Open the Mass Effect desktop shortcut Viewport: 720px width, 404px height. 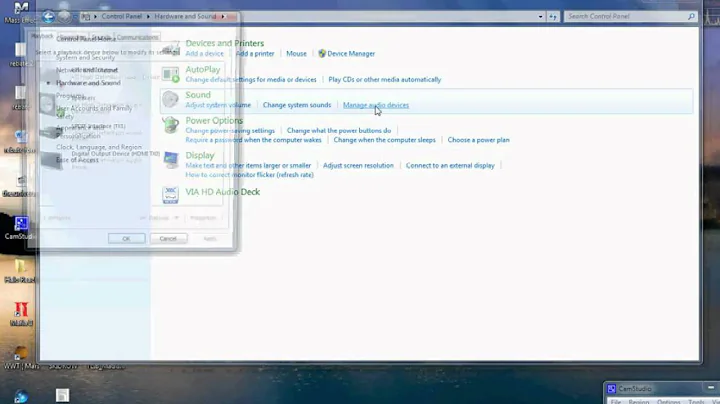(x=21, y=12)
